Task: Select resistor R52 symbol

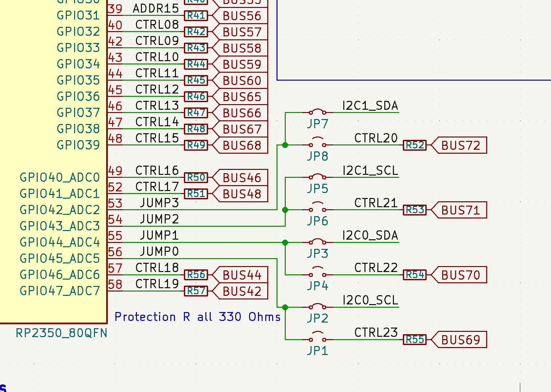Action: [x=415, y=145]
